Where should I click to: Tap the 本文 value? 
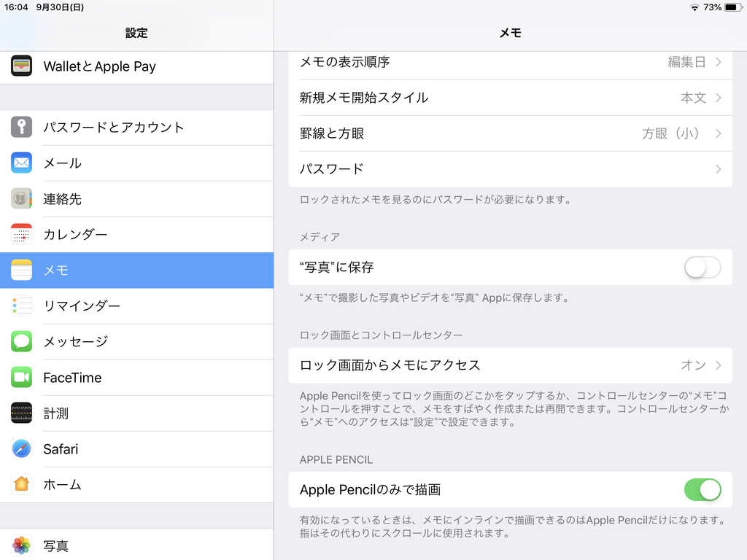point(693,98)
